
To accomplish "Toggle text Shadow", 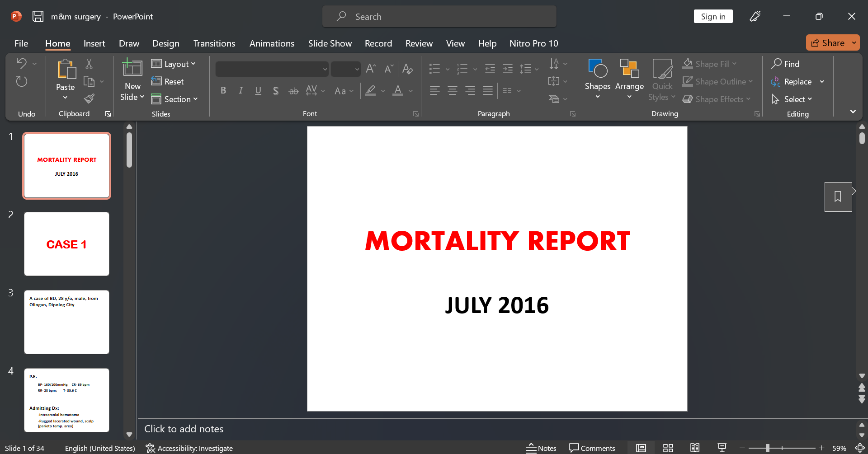I will click(276, 90).
